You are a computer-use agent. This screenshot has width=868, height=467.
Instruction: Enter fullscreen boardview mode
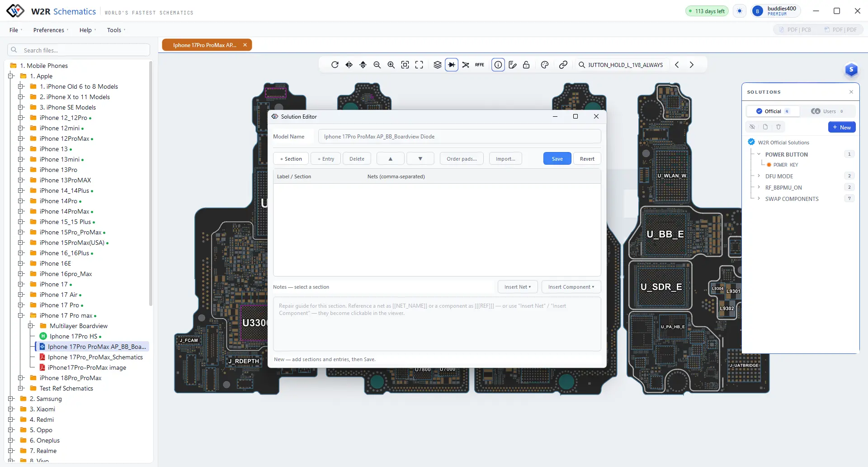[419, 65]
